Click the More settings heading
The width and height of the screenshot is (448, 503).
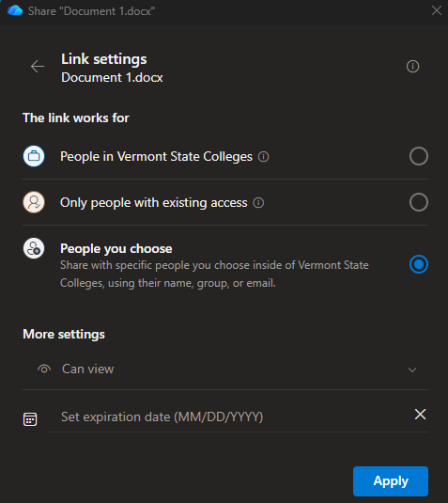coord(64,335)
